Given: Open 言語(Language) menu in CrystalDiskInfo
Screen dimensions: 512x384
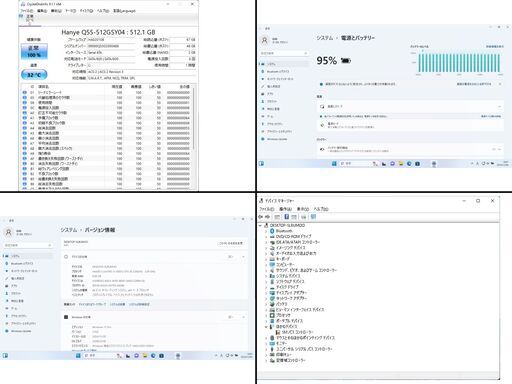Looking at the screenshot, I should [124, 11].
